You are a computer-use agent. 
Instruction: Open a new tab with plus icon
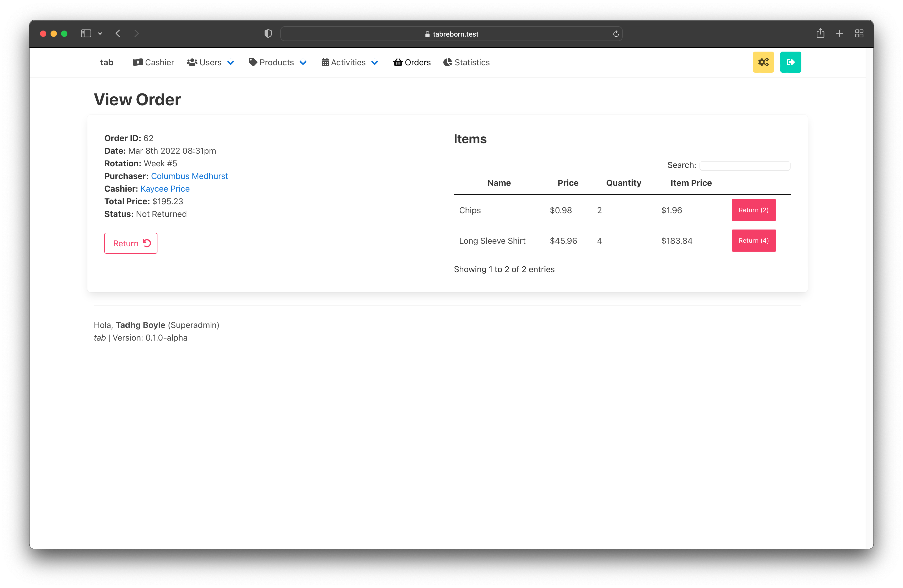pyautogui.click(x=839, y=34)
